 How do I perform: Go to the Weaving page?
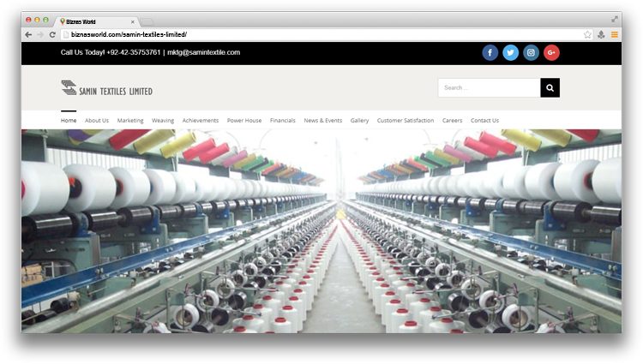pyautogui.click(x=163, y=121)
